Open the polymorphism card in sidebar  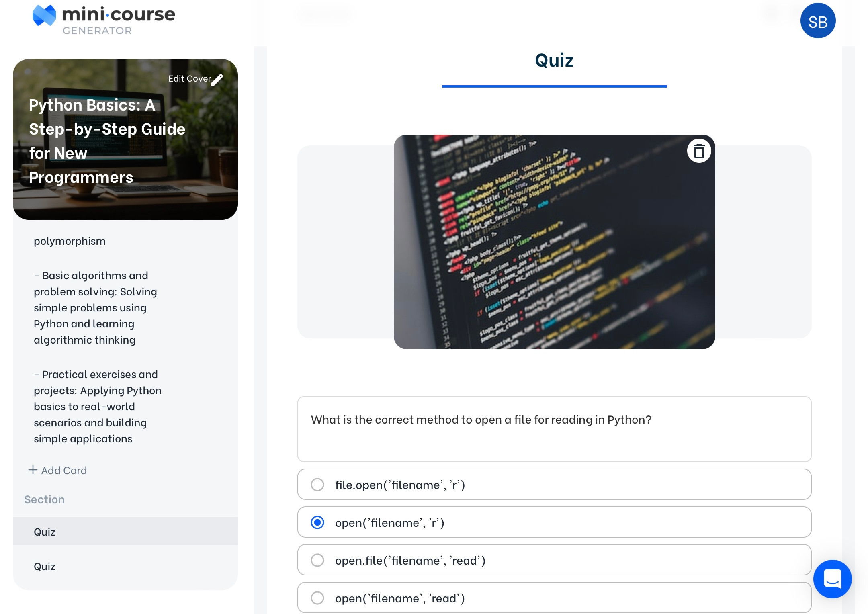[x=70, y=241]
